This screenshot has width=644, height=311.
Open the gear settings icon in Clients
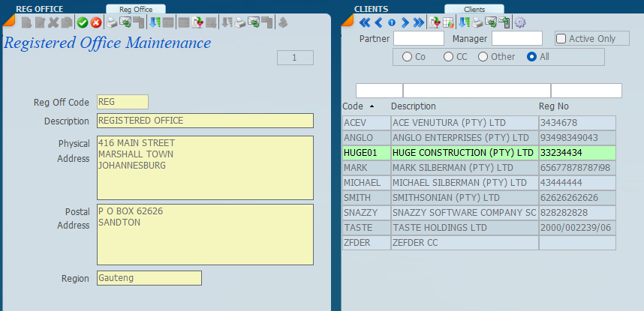pyautogui.click(x=519, y=22)
